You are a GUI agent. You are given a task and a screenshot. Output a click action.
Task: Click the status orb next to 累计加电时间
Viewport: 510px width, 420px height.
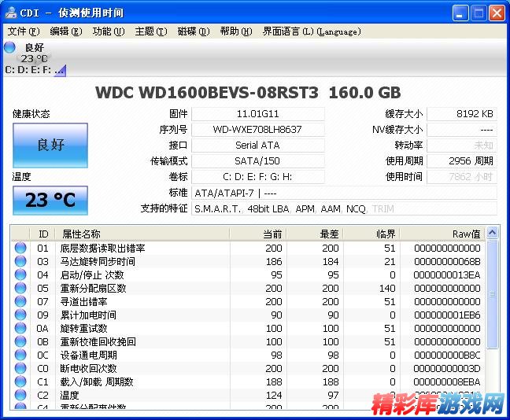pyautogui.click(x=20, y=315)
